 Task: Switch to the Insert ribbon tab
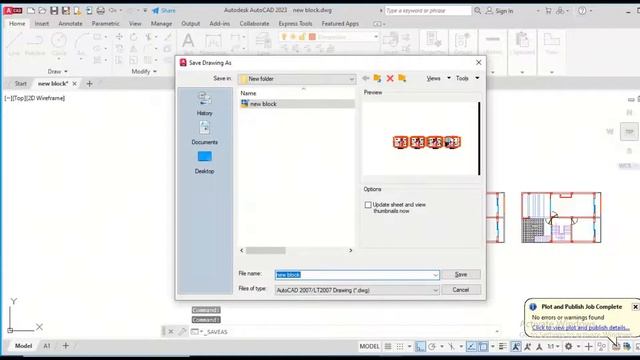pos(42,24)
